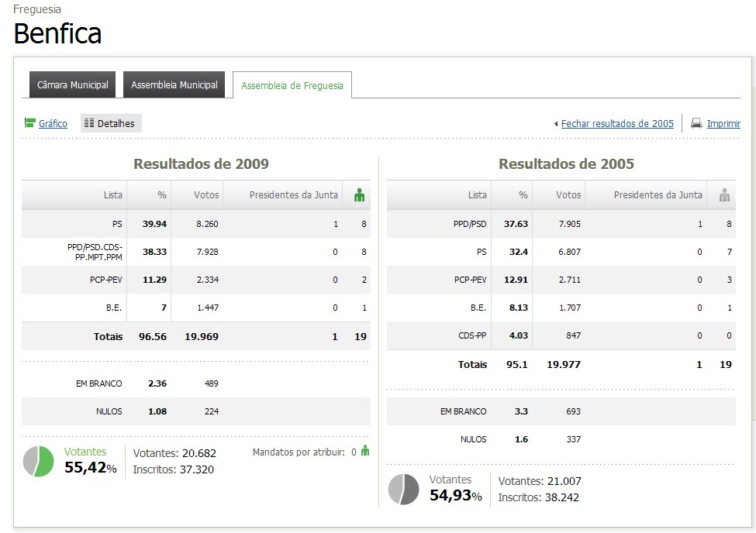Click the Gráfico view link
The image size is (756, 533).
[53, 123]
